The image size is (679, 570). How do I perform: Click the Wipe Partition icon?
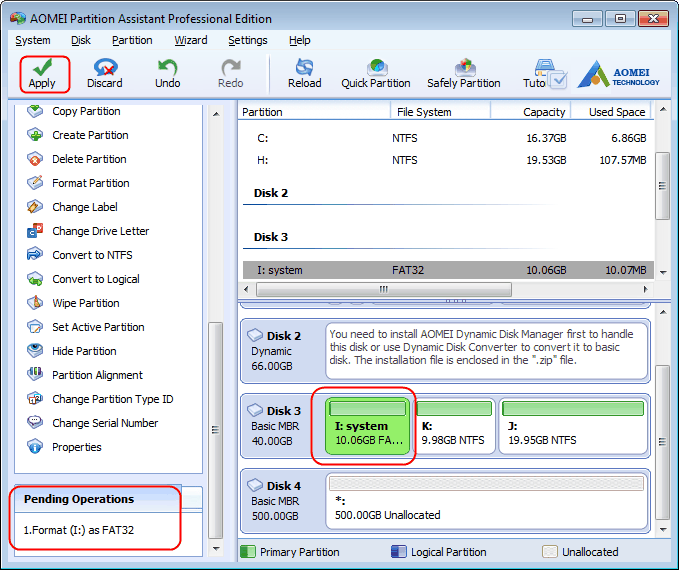(x=35, y=303)
